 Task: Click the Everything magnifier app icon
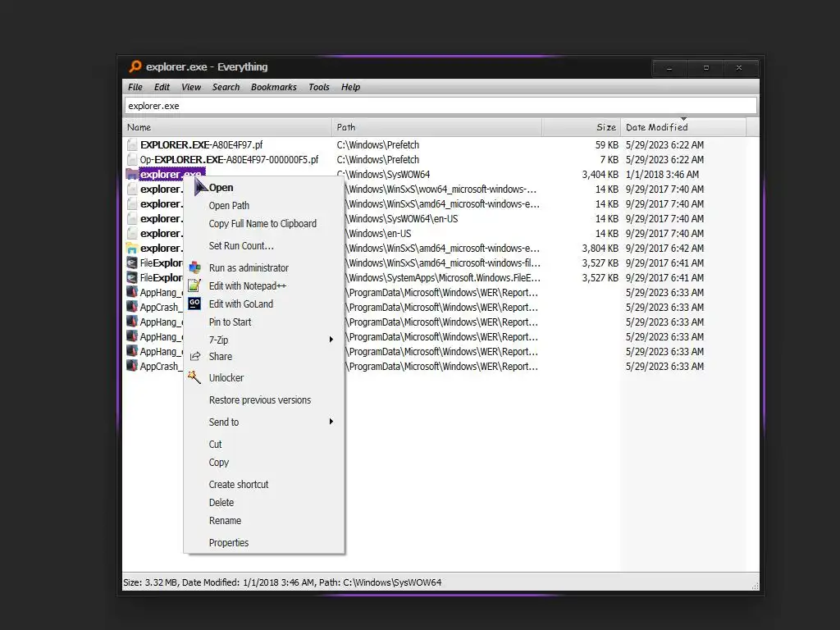click(x=135, y=66)
